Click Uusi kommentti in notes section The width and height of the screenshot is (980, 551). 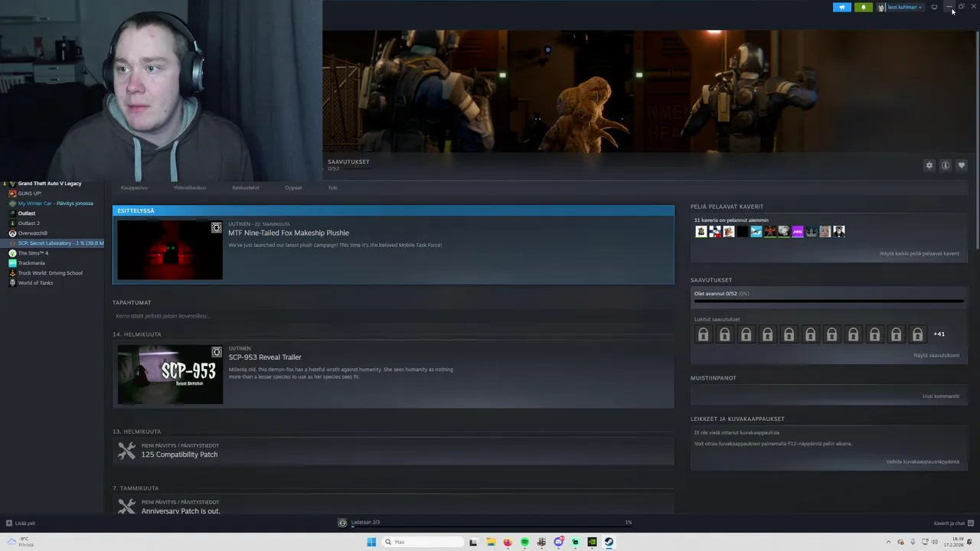point(941,396)
